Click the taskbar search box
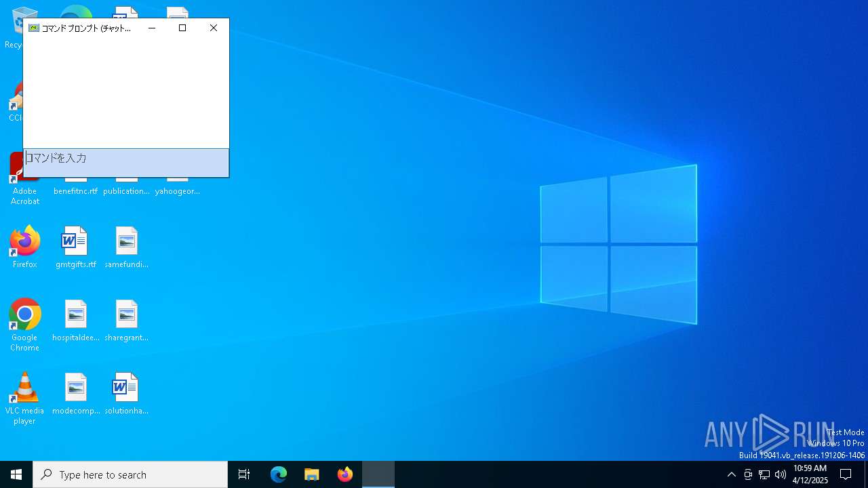This screenshot has width=868, height=488. coord(130,474)
